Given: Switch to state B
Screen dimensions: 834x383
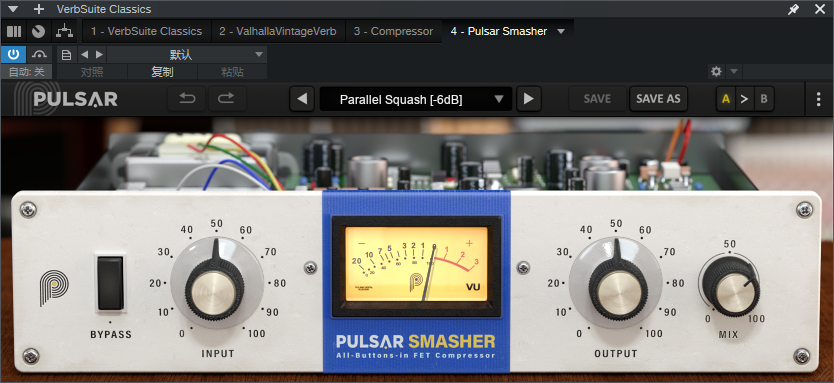Looking at the screenshot, I should click(764, 99).
